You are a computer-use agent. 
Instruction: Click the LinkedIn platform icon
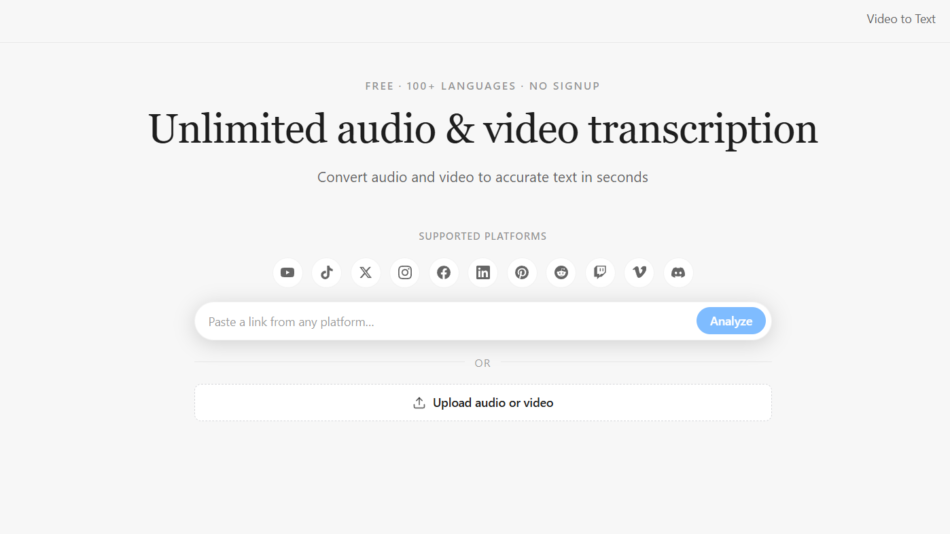pyautogui.click(x=483, y=273)
